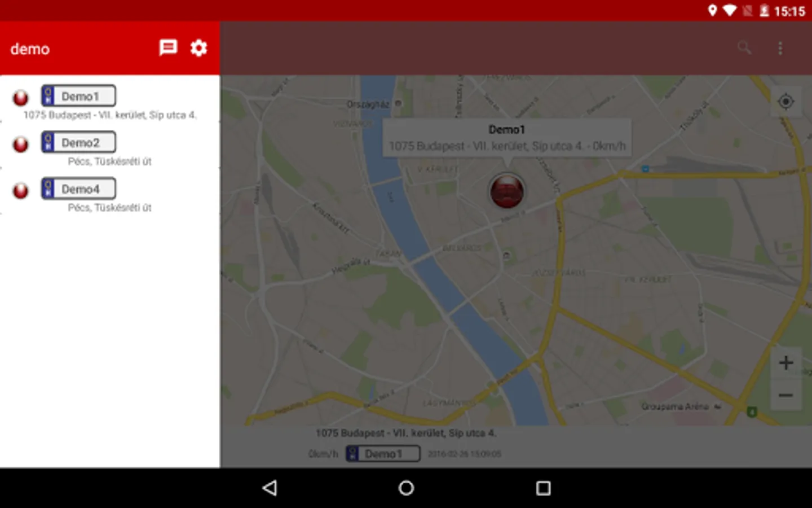
Task: Tap the Android Back navigation button
Action: (x=270, y=488)
